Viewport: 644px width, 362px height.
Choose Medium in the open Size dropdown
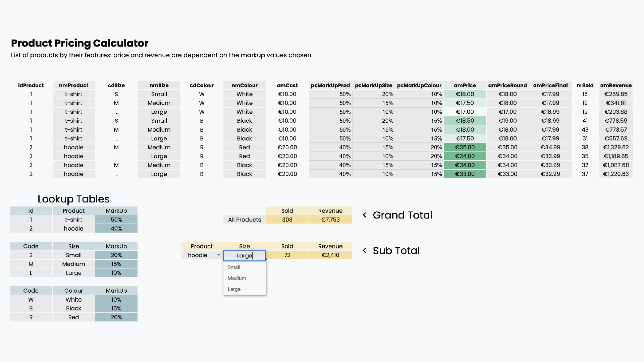pyautogui.click(x=236, y=278)
